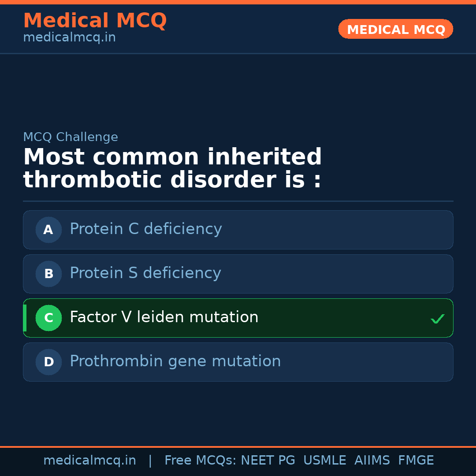Select the Protein S deficiency answer
The width and height of the screenshot is (476, 476).
click(x=145, y=273)
